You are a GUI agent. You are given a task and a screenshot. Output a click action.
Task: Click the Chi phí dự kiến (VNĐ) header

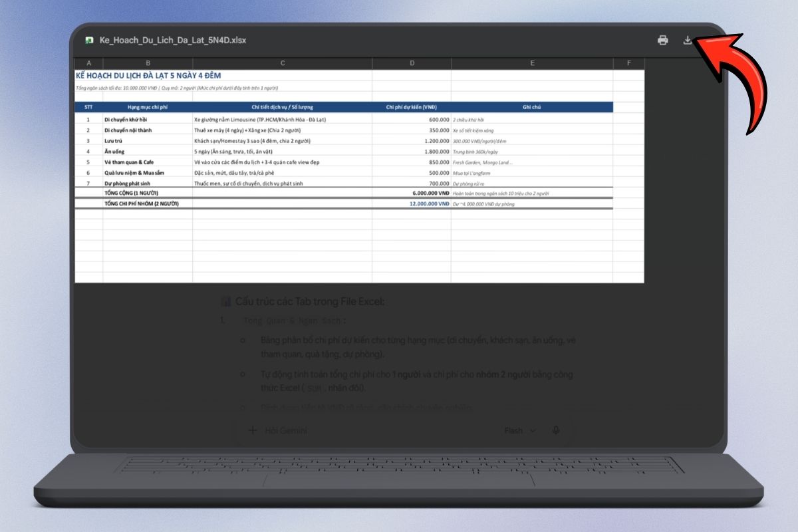412,107
